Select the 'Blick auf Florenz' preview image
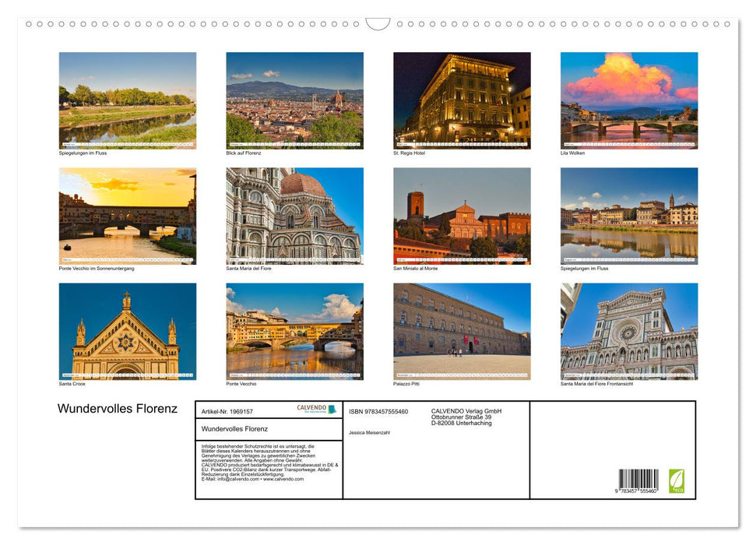 point(294,100)
